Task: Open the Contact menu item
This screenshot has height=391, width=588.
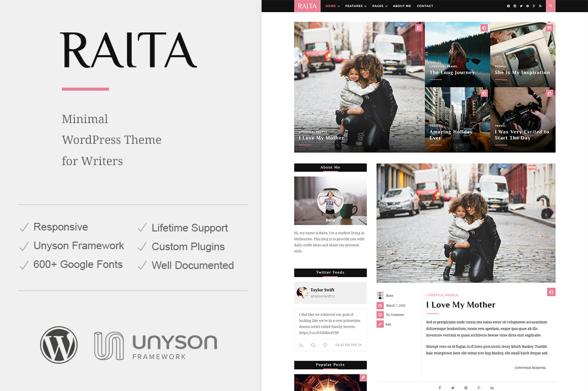Action: (x=425, y=6)
